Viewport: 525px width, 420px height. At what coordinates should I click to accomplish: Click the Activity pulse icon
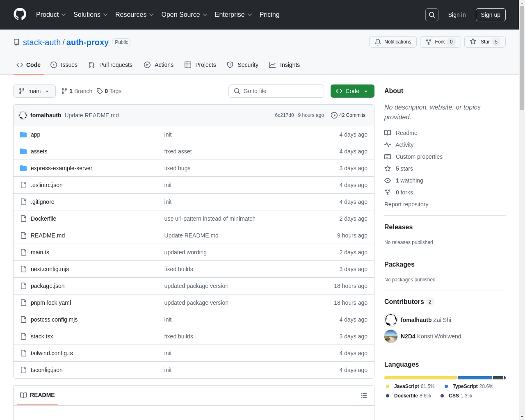(388, 145)
